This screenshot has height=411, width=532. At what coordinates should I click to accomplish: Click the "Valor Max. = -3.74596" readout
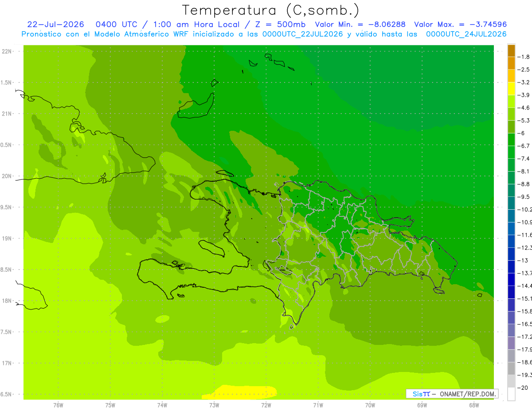point(460,24)
